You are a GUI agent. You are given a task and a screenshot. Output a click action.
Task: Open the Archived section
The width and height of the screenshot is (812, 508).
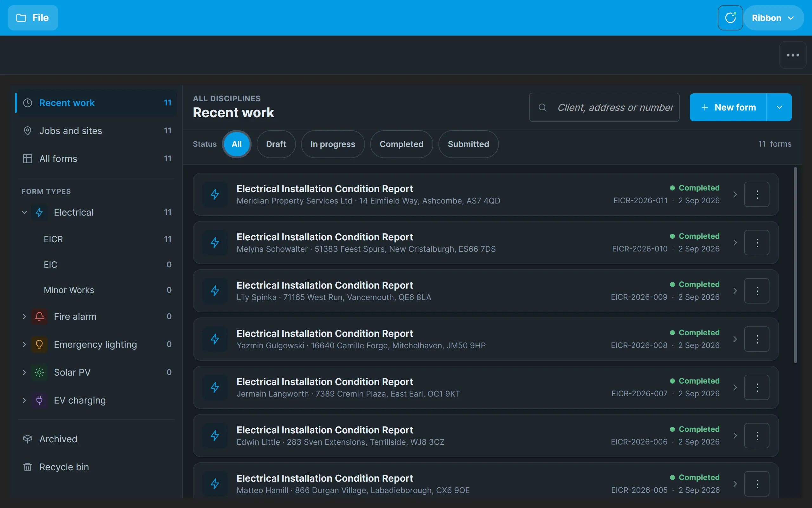coord(96,439)
